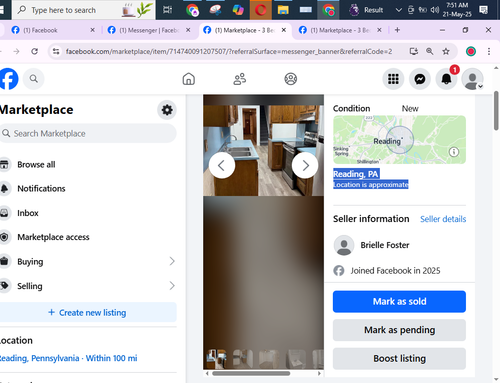This screenshot has height=383, width=500.
Task: Open the Chrome three-dot menu
Action: [489, 51]
